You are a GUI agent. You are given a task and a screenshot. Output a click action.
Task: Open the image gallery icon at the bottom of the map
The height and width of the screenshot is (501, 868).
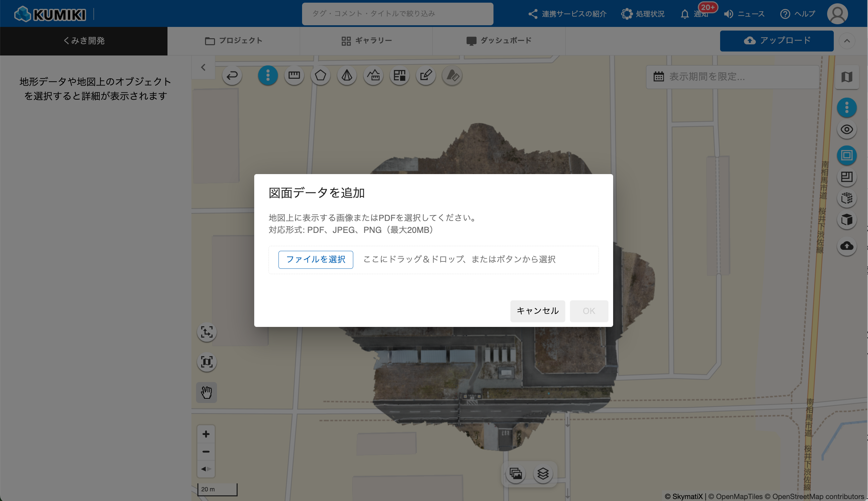click(x=515, y=474)
